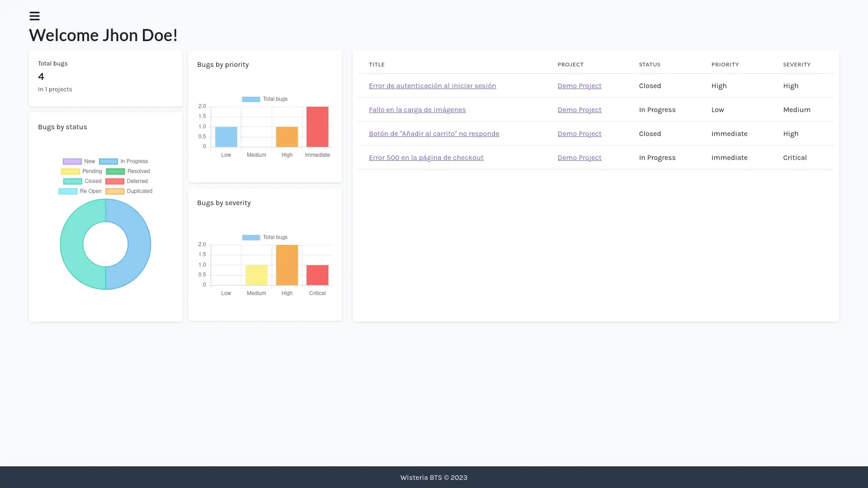Click the Critical bar in severity chart

click(317, 275)
